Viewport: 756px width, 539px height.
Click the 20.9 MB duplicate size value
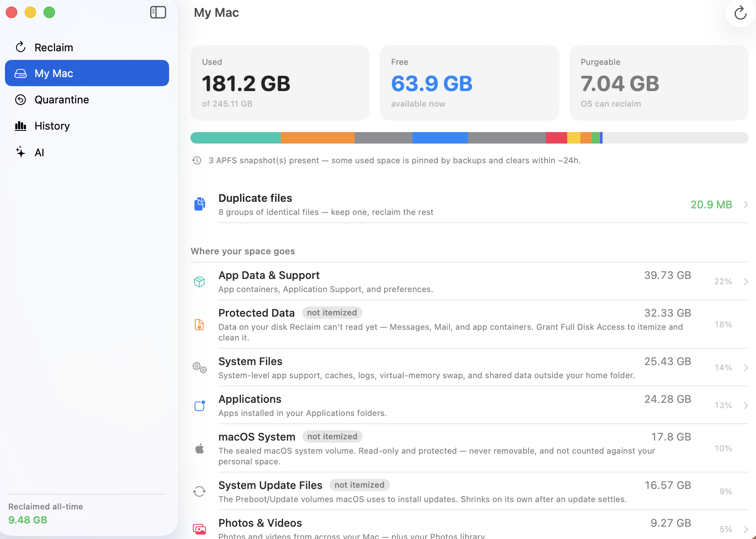click(711, 205)
